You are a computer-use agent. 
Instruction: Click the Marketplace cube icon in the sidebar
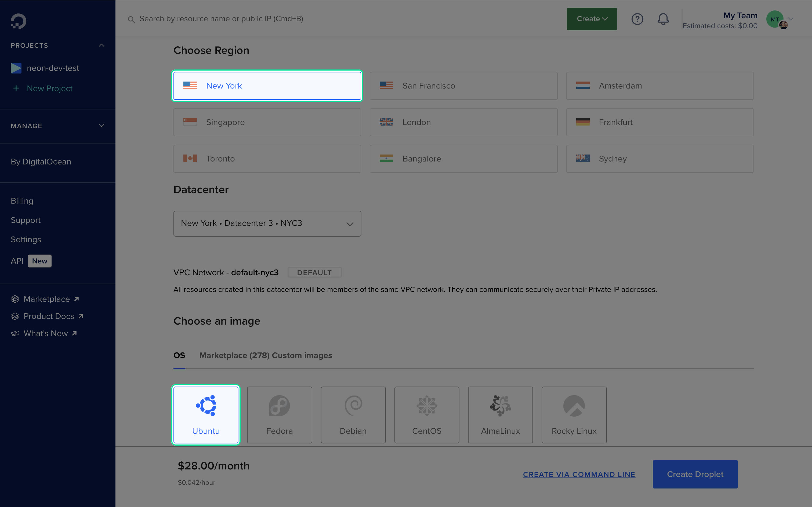tap(15, 299)
